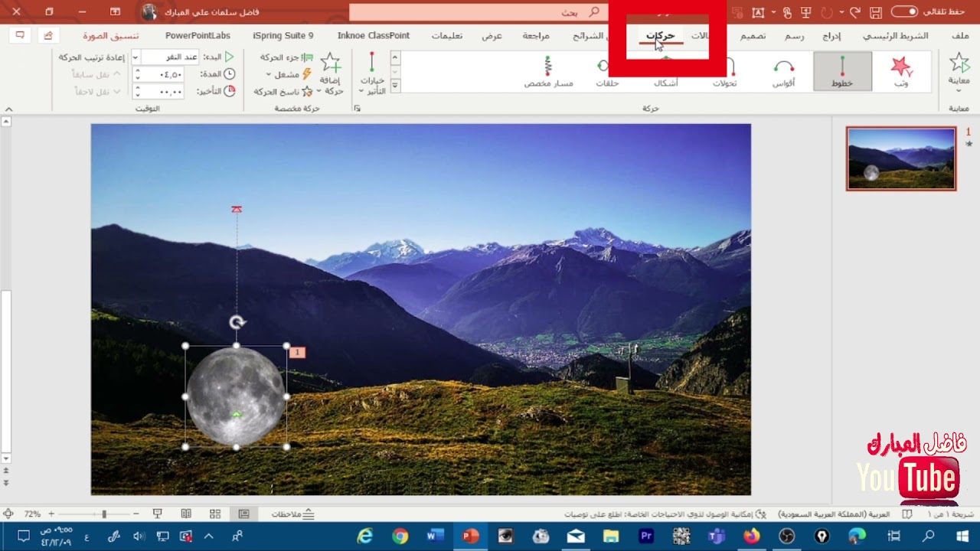Go to next slide using the double-arrow button

[x=6, y=483]
